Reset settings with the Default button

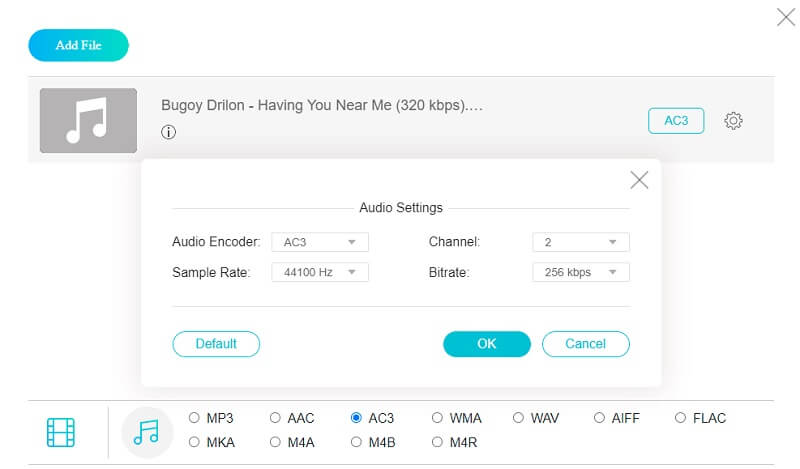pos(216,344)
